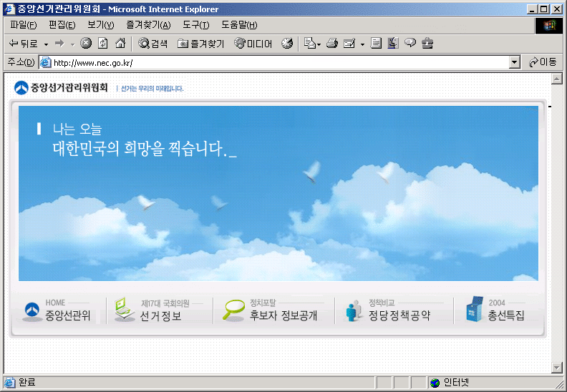Click the Stop loading toolbar icon
Screen dimensions: 567x392
tap(86, 44)
